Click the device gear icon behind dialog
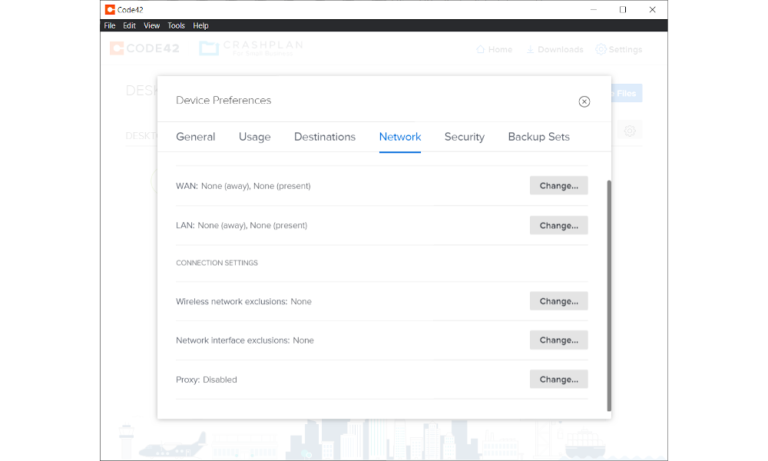 click(x=629, y=131)
